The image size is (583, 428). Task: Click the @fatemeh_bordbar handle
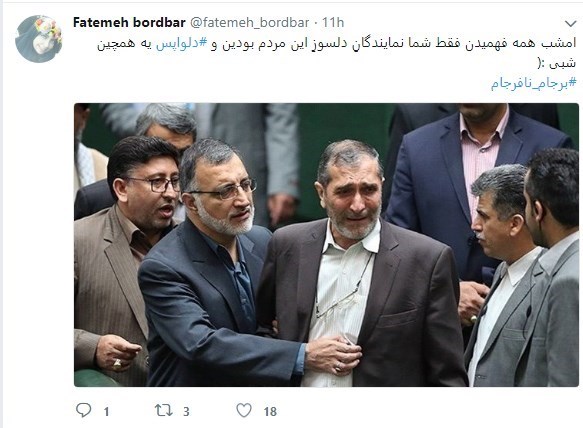[x=249, y=23]
